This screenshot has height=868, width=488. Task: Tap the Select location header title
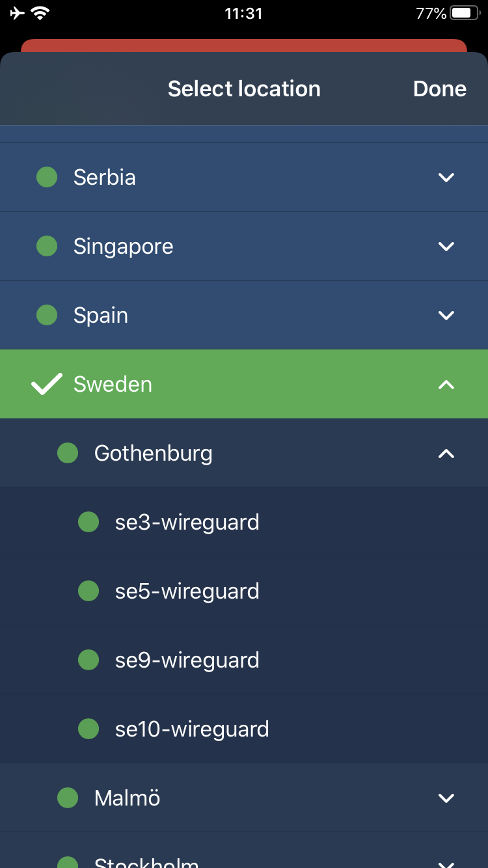point(244,89)
